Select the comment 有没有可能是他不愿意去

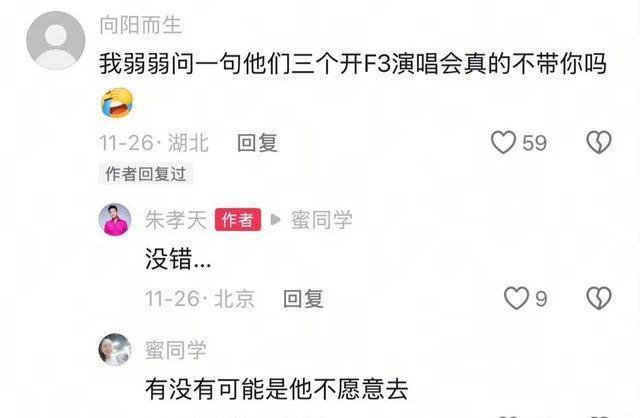point(277,389)
